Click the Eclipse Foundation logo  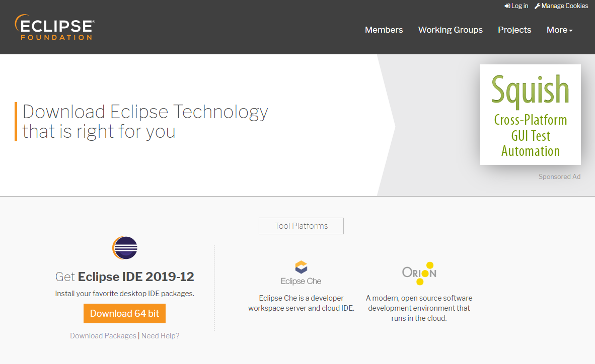coord(55,27)
